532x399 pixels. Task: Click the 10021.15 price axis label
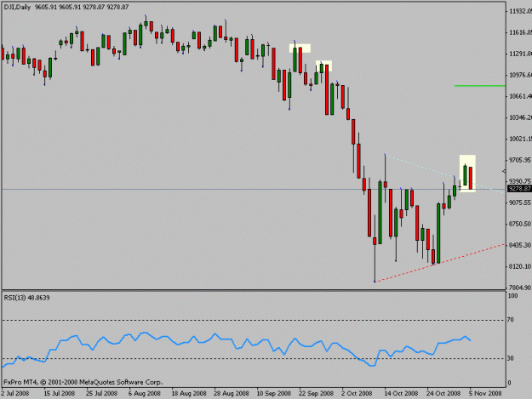coord(520,139)
